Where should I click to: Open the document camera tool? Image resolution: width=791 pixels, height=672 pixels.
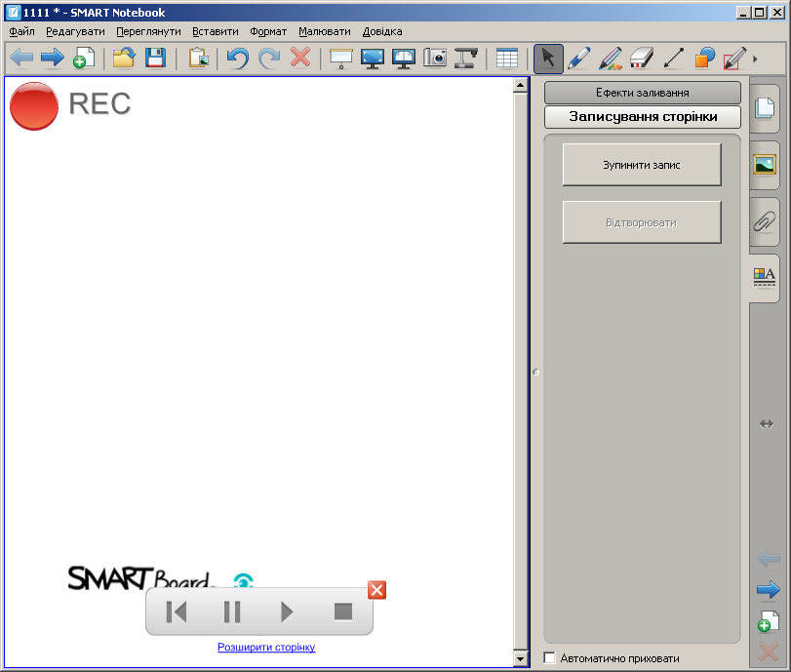click(466, 58)
